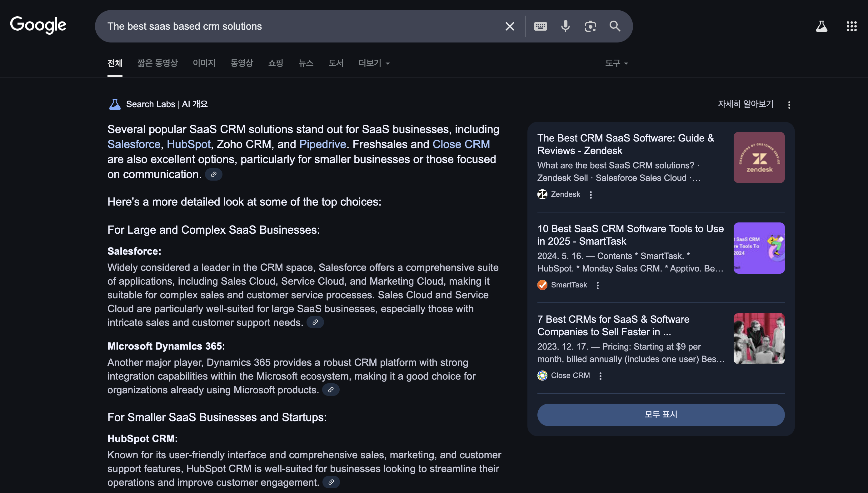Switch to the 이미지 tab
Screen dimensions: 868x493
coord(204,63)
